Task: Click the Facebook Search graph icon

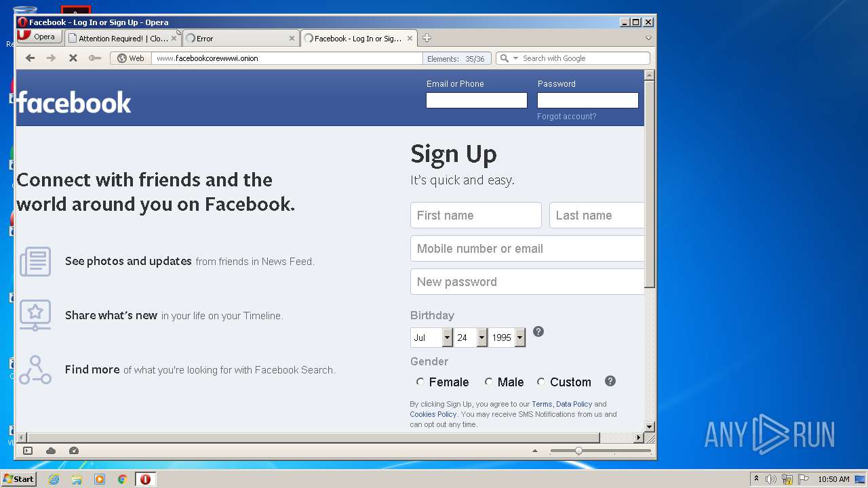Action: coord(35,370)
